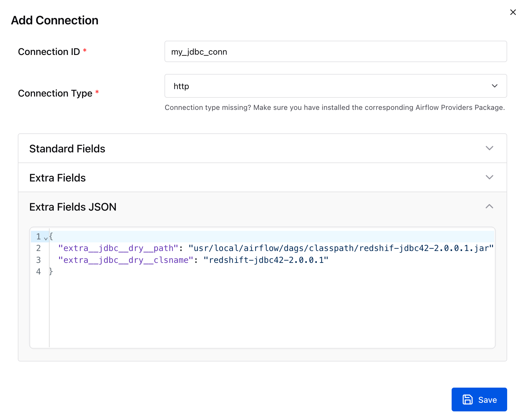Click the collapse arrow on Extra Fields JSON
522x420 pixels.
[x=489, y=206]
